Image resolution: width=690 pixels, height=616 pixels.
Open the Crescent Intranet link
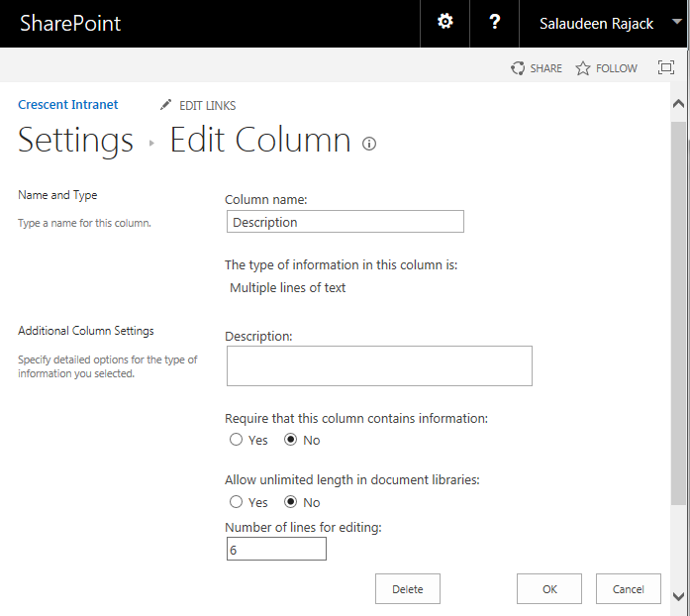67,104
